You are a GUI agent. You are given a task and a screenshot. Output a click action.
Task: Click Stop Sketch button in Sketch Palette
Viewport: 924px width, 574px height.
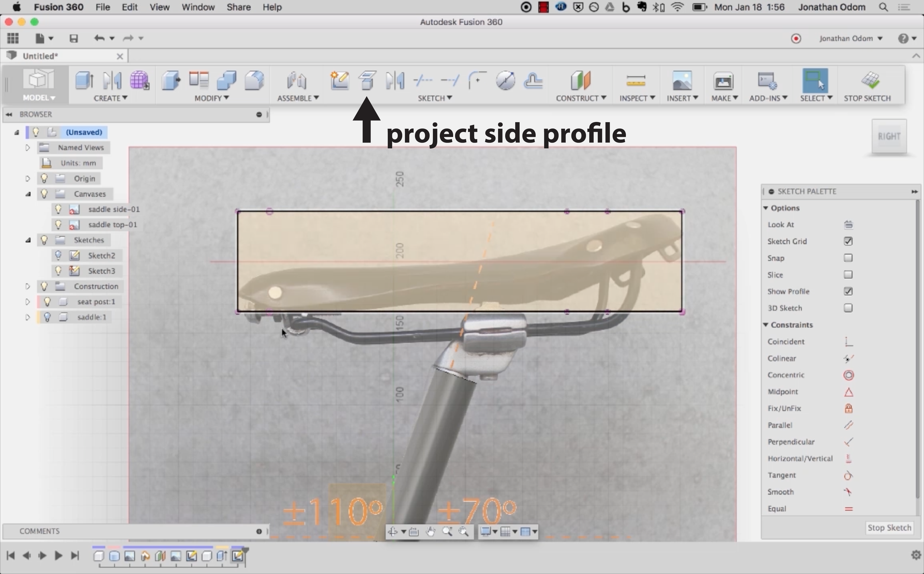tap(889, 528)
